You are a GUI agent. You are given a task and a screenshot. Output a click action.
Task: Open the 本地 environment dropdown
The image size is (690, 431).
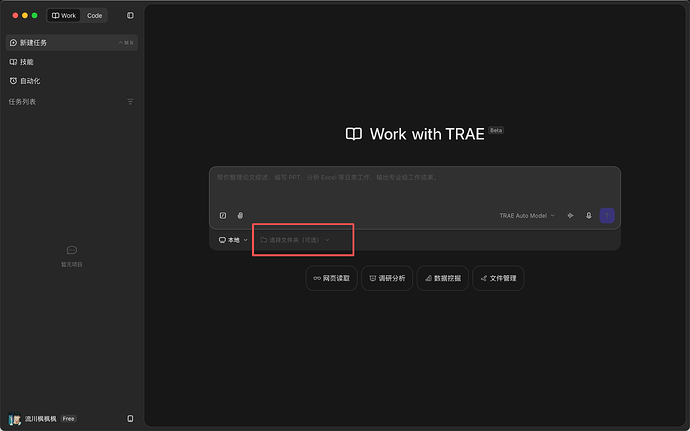pos(233,240)
